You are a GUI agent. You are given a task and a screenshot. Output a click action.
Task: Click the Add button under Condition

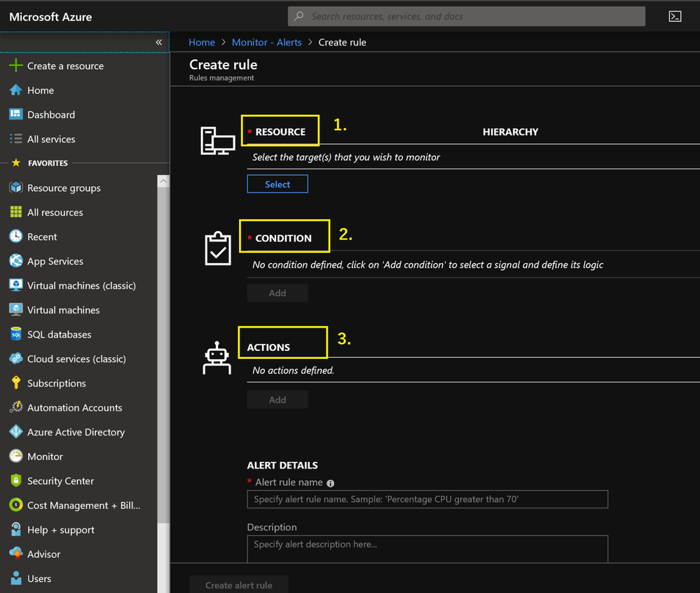[x=277, y=293]
